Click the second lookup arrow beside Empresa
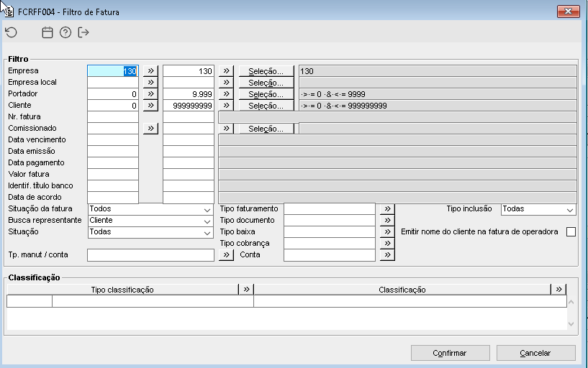The width and height of the screenshot is (588, 368). 226,70
